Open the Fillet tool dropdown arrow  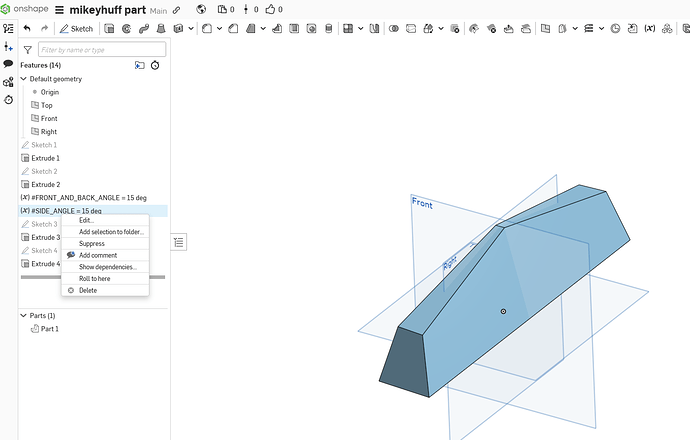coord(219,29)
